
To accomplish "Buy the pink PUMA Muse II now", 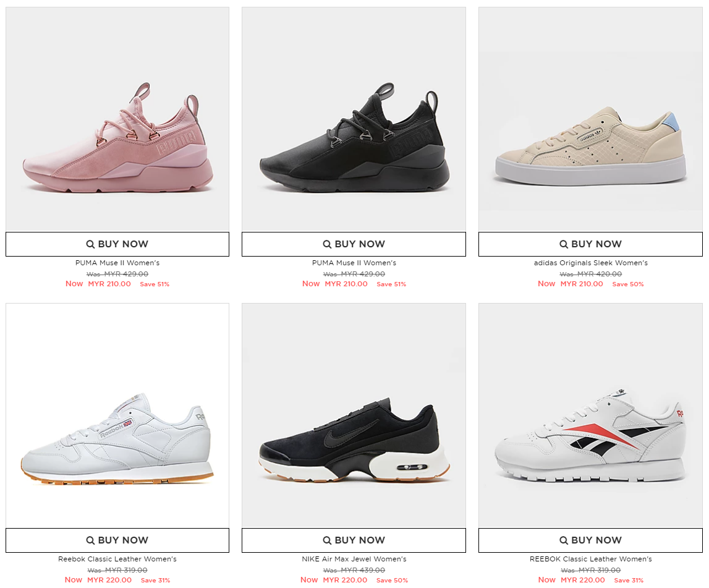I will (x=117, y=244).
